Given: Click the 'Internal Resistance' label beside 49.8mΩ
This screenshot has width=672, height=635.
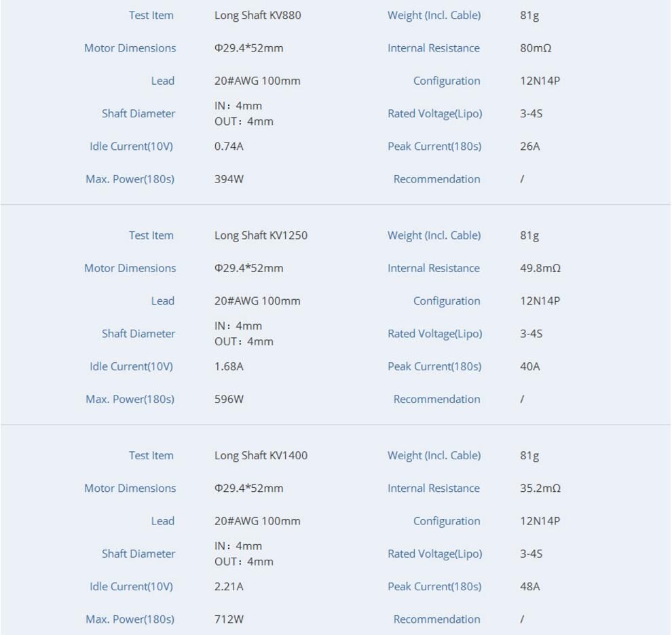Looking at the screenshot, I should pyautogui.click(x=433, y=269).
